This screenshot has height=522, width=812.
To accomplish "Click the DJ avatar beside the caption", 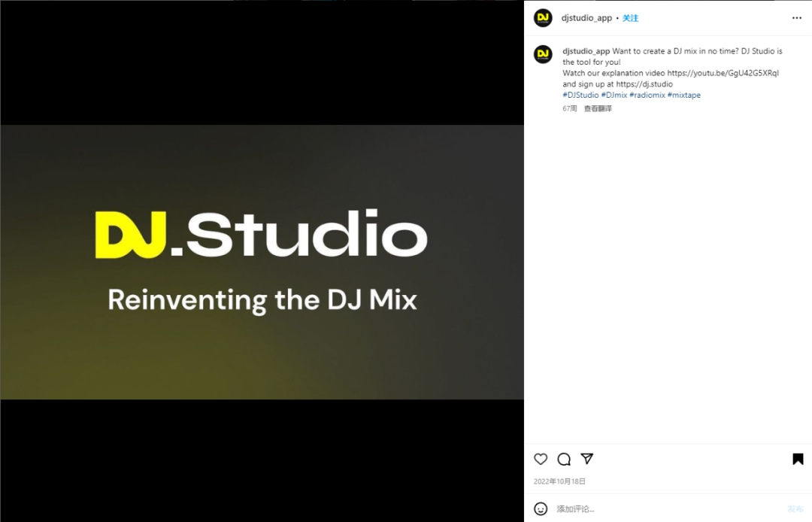I will click(544, 54).
